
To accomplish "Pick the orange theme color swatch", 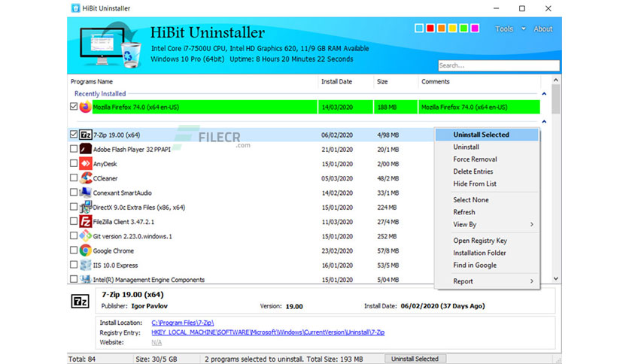I will pyautogui.click(x=441, y=28).
